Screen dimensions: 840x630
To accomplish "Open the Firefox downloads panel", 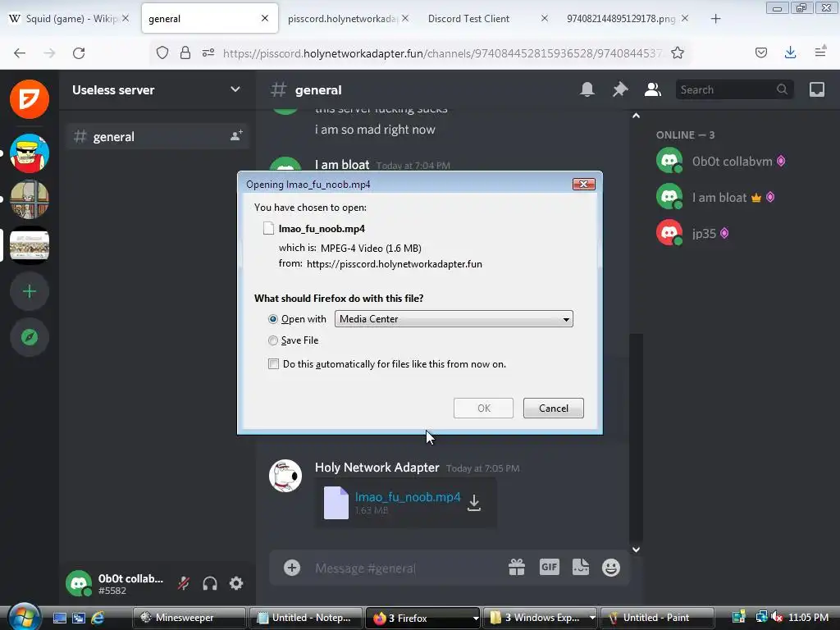I will tap(790, 52).
